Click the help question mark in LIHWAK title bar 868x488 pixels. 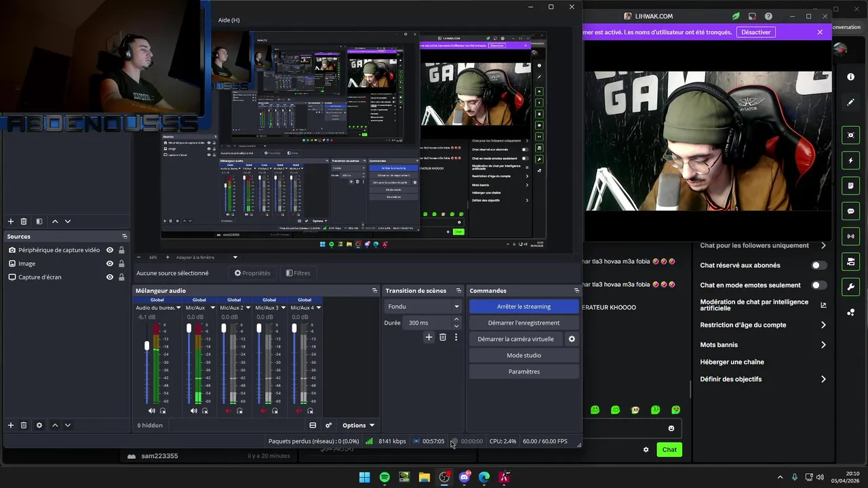click(x=768, y=16)
